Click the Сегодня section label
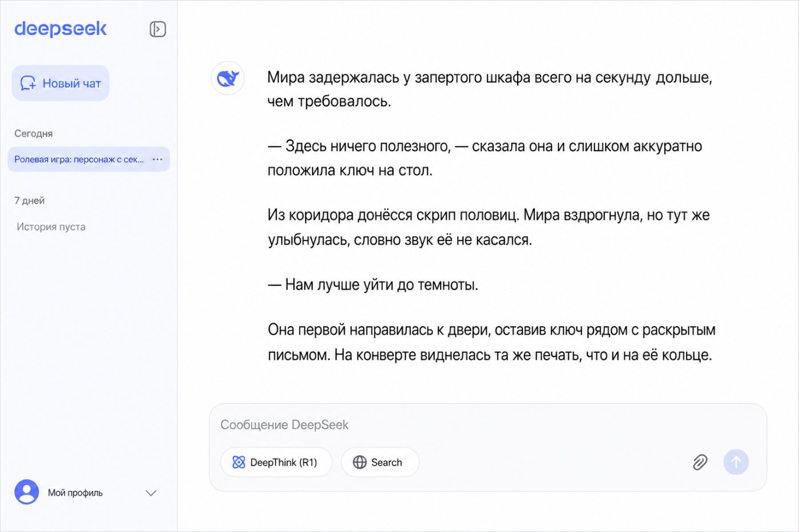This screenshot has height=532, width=799. tap(34, 133)
